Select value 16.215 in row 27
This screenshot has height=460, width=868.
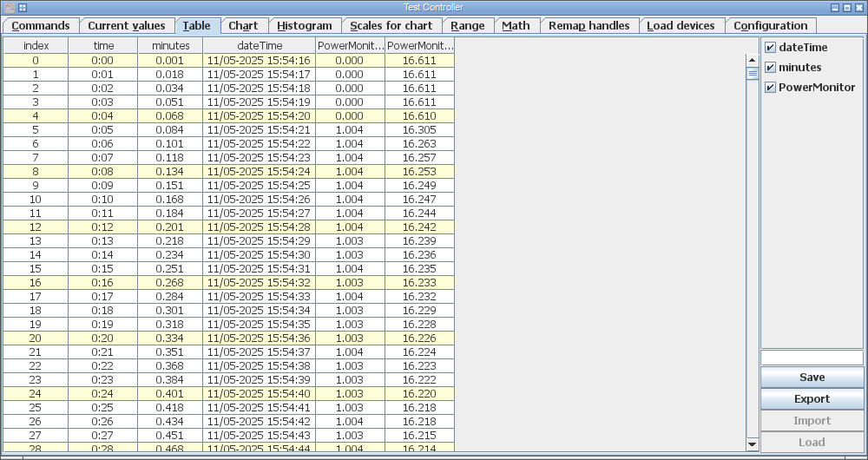419,435
